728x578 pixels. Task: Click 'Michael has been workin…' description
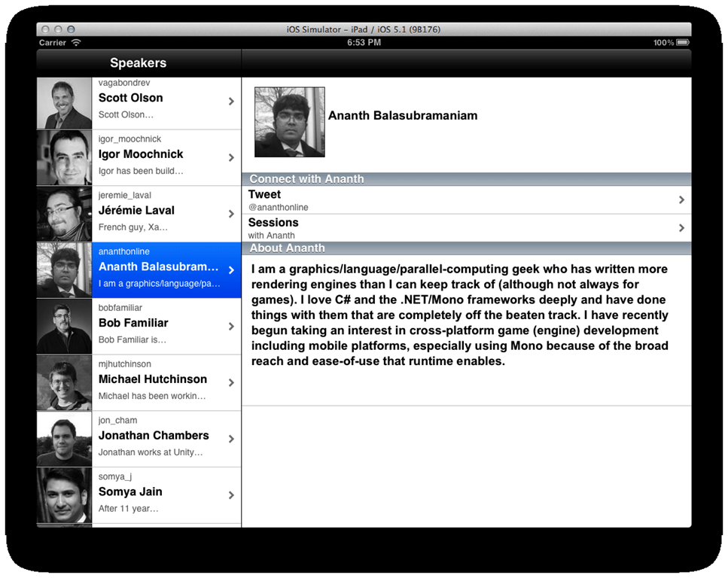[152, 396]
